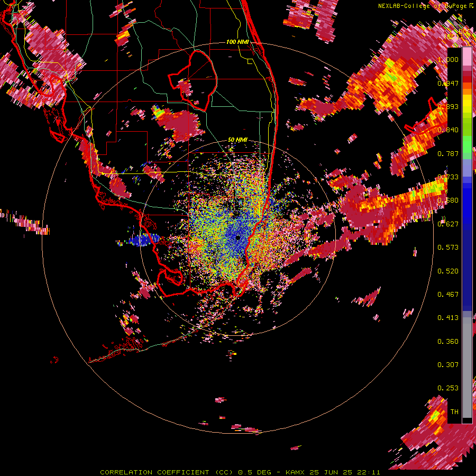
Task: Click CORRELATION COEFFICIENT (CC) in the footer
Action: tap(167, 472)
